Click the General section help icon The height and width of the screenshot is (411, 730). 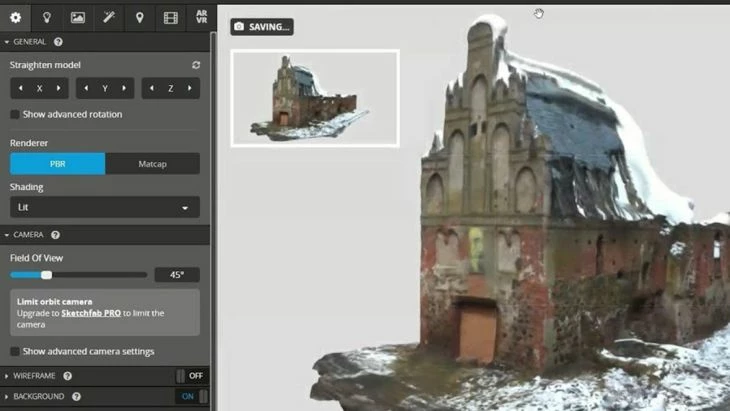[58, 42]
